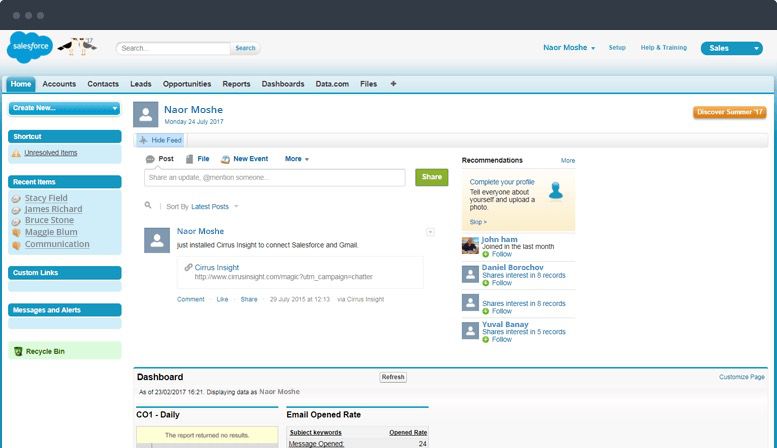Go to the Leads tab
The height and width of the screenshot is (448, 777).
pyautogui.click(x=141, y=84)
